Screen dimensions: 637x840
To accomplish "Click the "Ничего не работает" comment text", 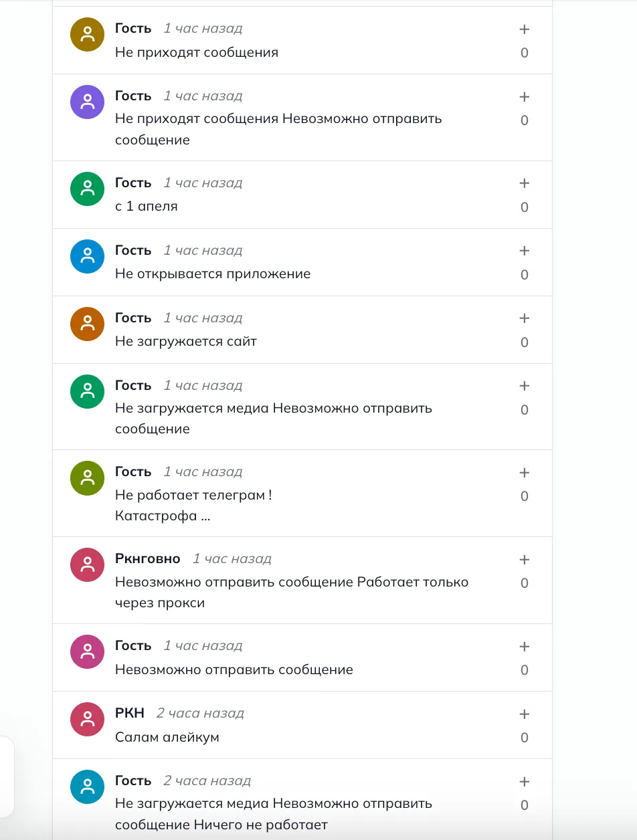I will (x=261, y=825).
